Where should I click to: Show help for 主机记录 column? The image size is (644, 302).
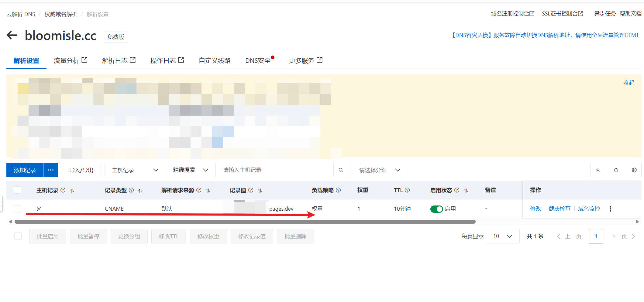(63, 190)
